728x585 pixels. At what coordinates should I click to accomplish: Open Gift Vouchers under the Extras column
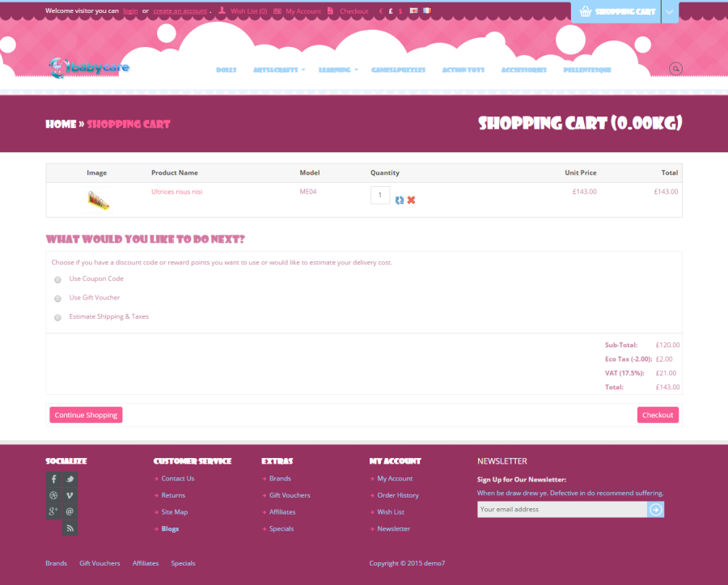pyautogui.click(x=290, y=495)
